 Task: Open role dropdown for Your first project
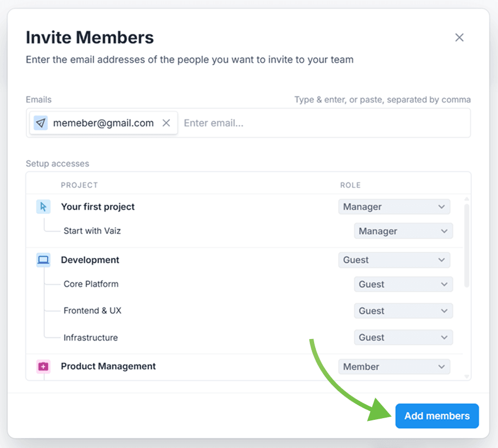click(x=394, y=207)
